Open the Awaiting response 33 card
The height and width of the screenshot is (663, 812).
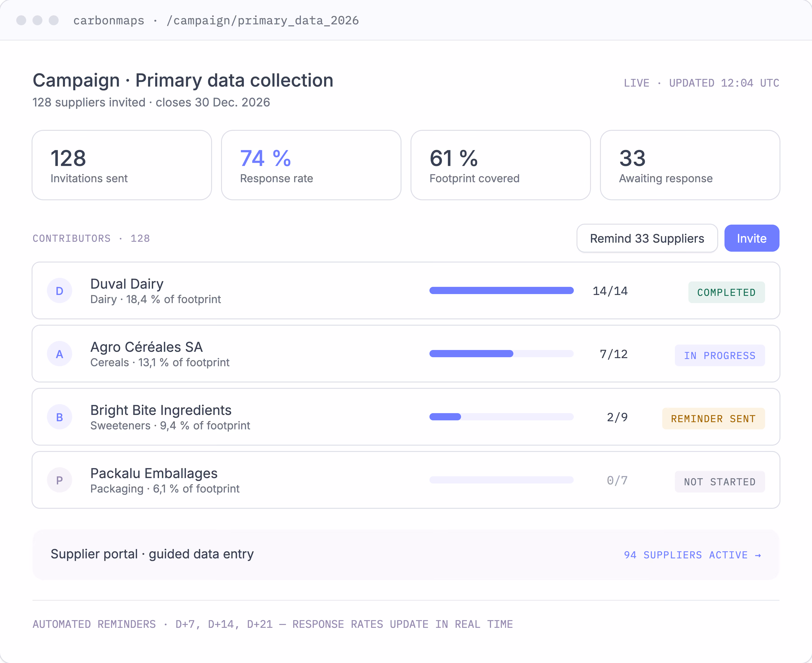(690, 165)
